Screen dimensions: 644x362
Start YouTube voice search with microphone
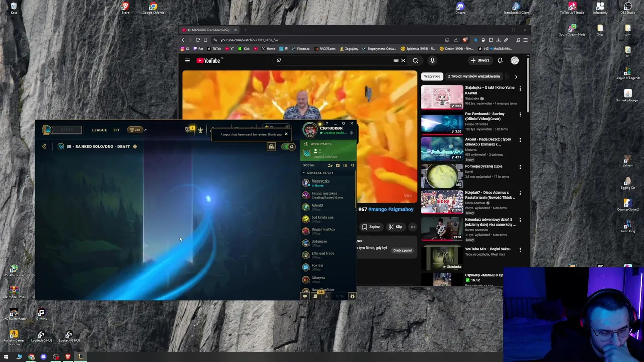pyautogui.click(x=432, y=60)
